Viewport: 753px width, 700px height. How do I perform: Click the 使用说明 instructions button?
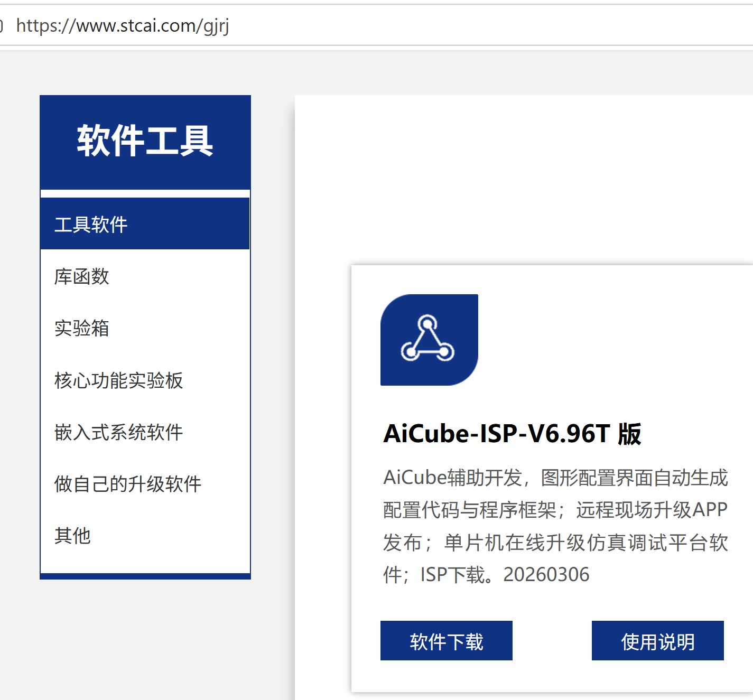coord(658,641)
